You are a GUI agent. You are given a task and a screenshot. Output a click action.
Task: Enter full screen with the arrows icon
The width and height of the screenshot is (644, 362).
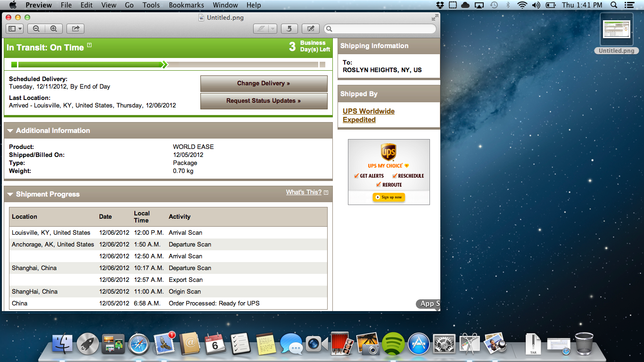pyautogui.click(x=435, y=17)
